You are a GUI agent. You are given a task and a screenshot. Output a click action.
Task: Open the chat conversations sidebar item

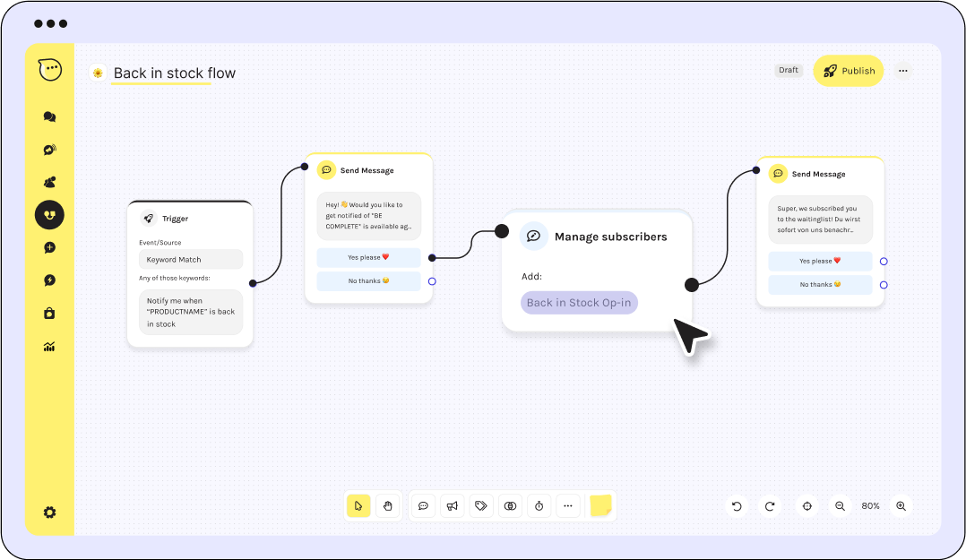49,116
